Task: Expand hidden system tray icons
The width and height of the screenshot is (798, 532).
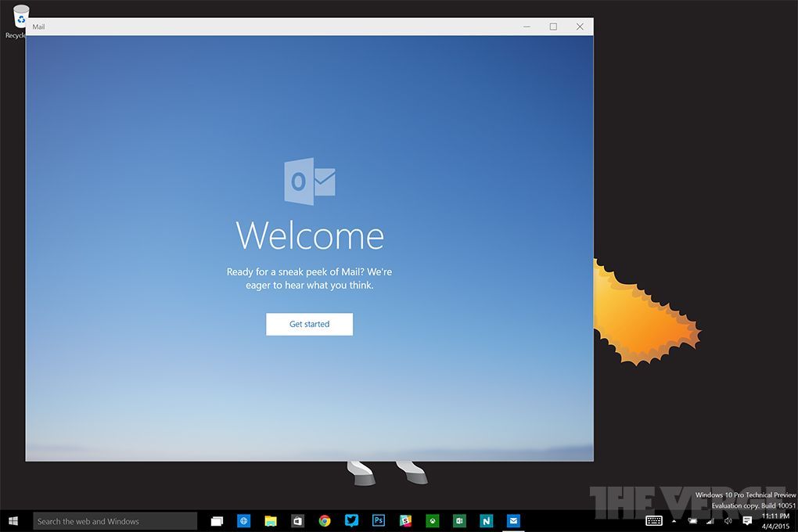Action: coord(674,520)
